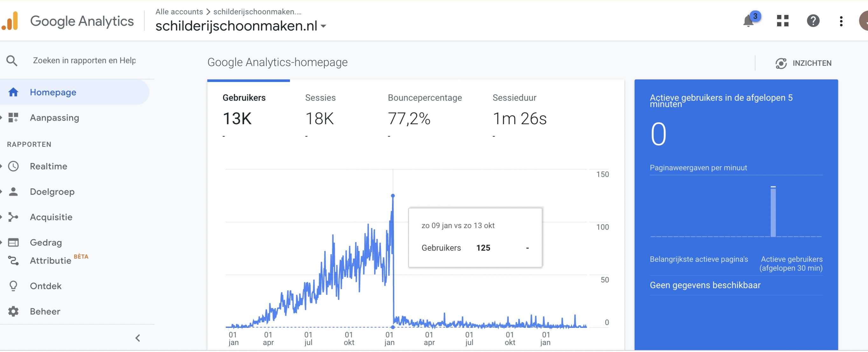Click the pageviews per minute bar
Viewport: 868px width, 352px height.
point(773,211)
